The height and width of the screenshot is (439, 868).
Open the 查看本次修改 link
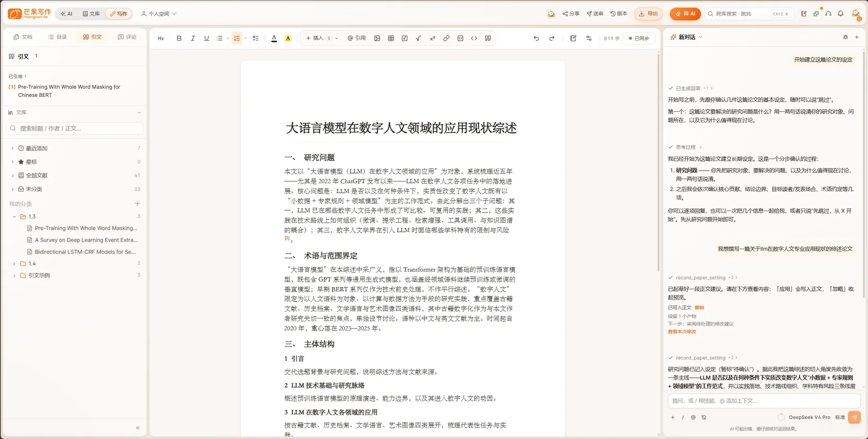coord(682,332)
